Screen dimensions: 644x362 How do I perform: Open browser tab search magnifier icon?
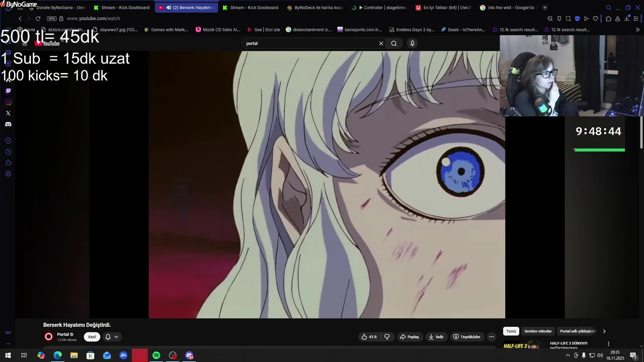tap(608, 8)
